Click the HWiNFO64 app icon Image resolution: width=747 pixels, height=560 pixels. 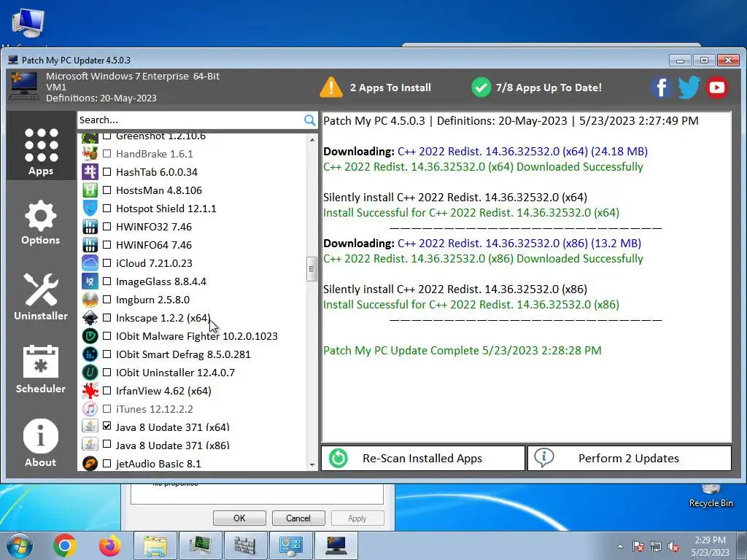point(90,245)
